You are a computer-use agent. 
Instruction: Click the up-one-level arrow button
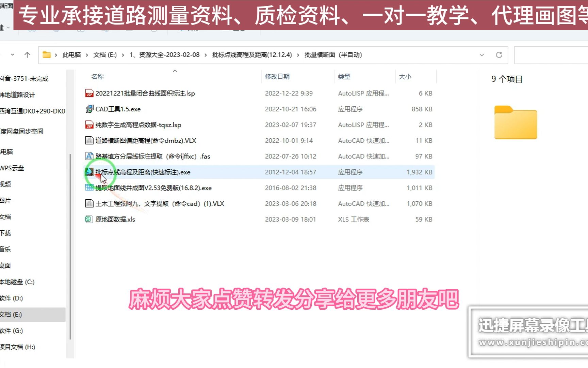27,55
